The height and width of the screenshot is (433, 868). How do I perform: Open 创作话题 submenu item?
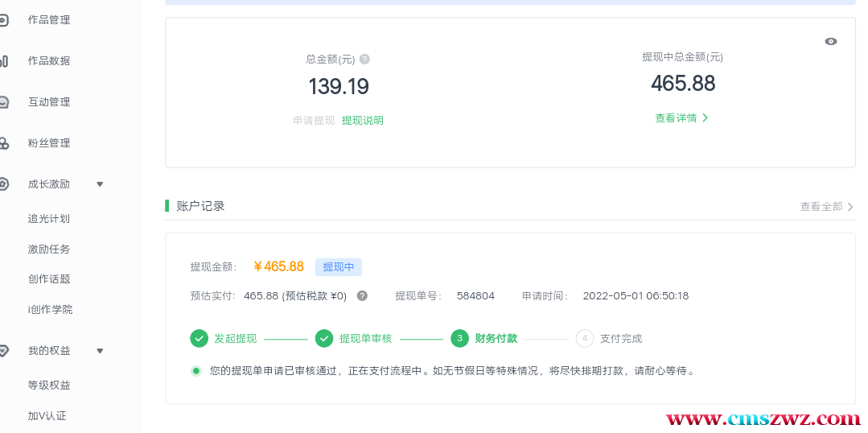[49, 279]
